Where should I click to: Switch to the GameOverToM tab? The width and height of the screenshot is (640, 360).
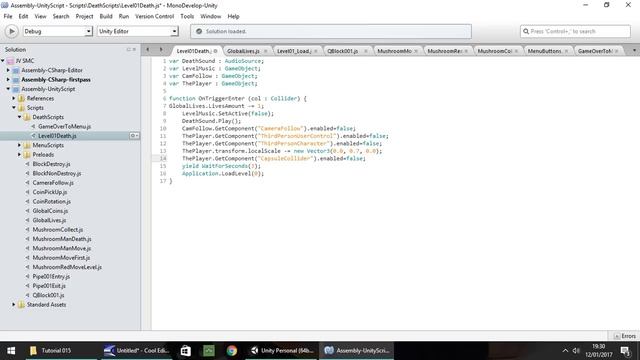[595, 51]
